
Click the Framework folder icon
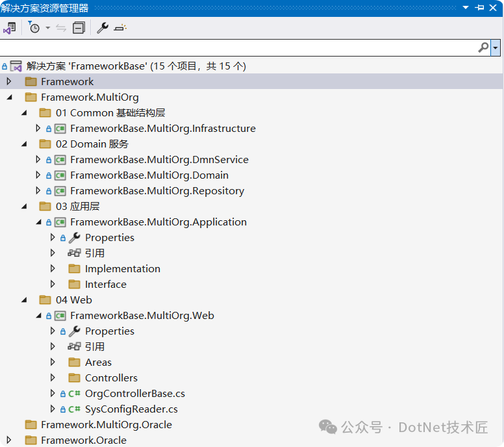click(x=31, y=82)
